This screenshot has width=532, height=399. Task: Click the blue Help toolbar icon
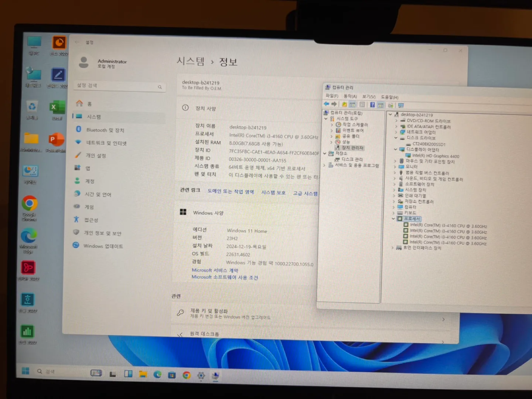pyautogui.click(x=372, y=105)
